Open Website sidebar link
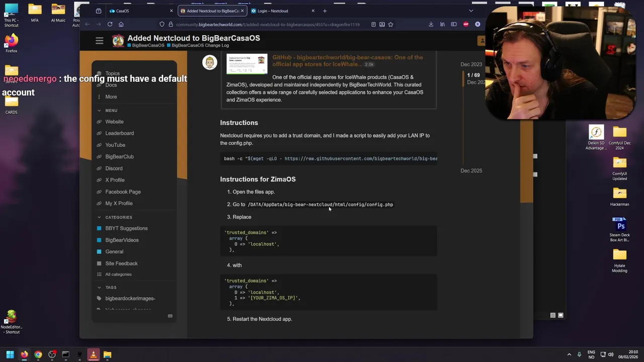 114,122
